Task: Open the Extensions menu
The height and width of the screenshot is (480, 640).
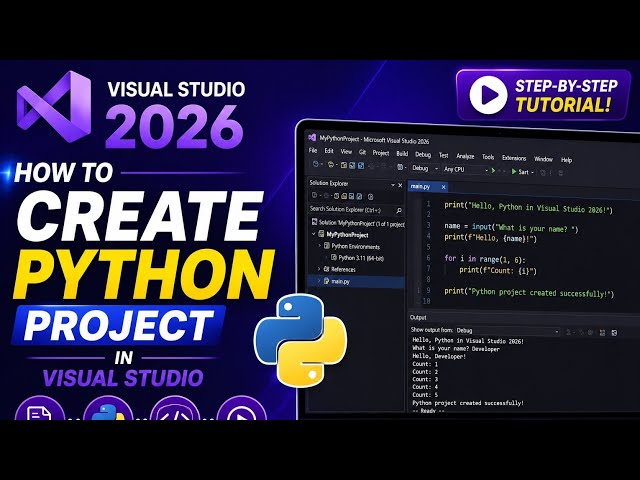Action: click(514, 158)
